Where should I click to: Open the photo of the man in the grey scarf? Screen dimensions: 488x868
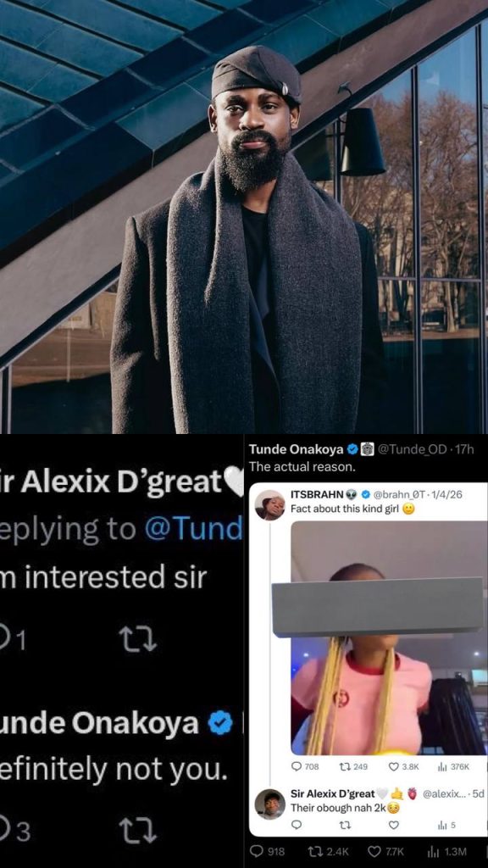244,216
